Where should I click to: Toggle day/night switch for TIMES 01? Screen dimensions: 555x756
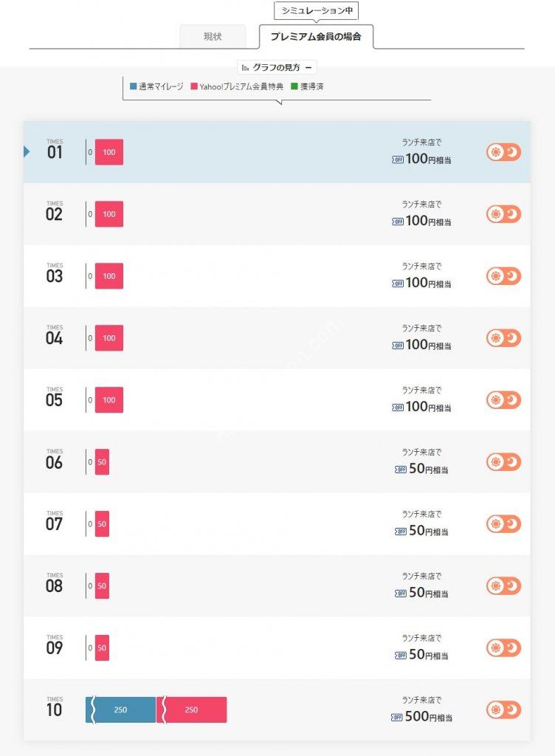point(503,152)
